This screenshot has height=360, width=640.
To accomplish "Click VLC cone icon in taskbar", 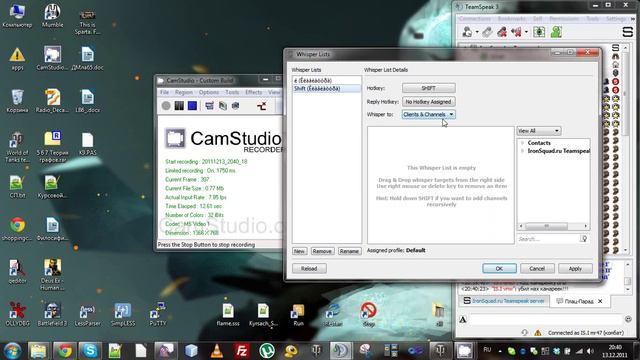I will point(217,351).
